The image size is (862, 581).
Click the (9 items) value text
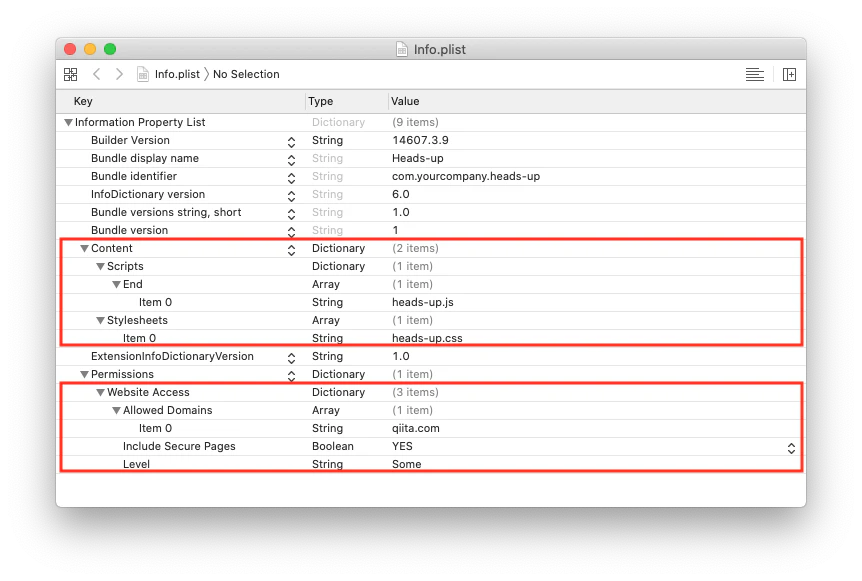(x=415, y=122)
